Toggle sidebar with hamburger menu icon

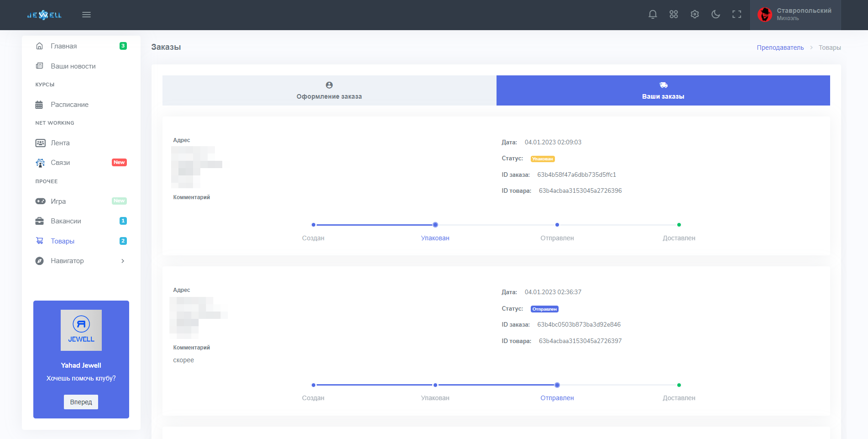pos(86,15)
